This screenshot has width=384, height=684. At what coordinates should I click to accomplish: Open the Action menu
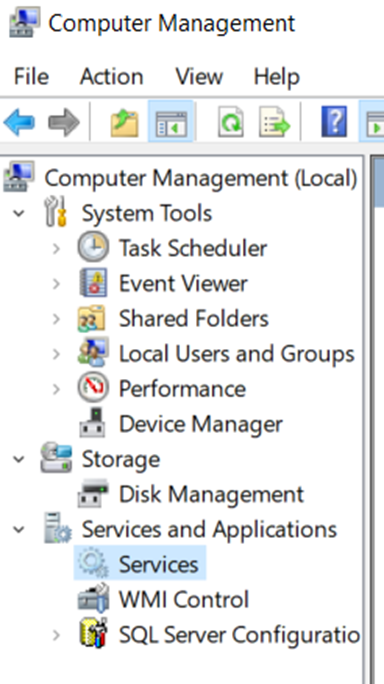tap(112, 77)
